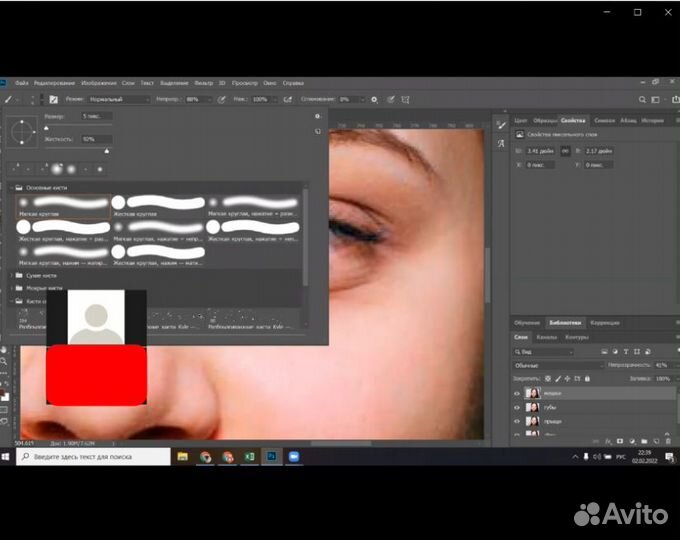Open the Фильтр menu
The image size is (680, 540).
pyautogui.click(x=203, y=83)
